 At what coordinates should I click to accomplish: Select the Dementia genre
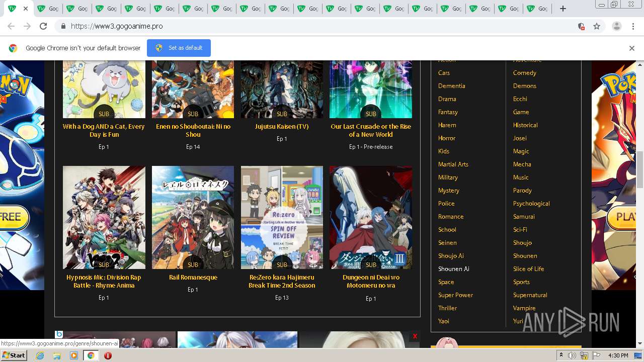pos(451,86)
